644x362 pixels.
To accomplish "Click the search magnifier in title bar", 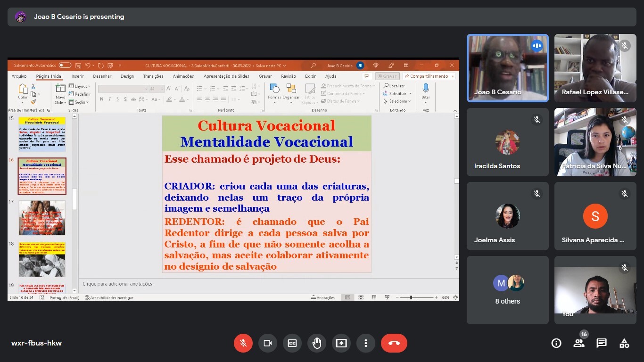I will point(314,66).
